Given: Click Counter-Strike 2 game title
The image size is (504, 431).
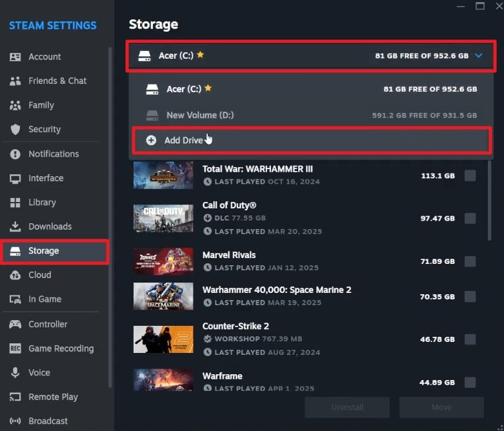Looking at the screenshot, I should (236, 326).
